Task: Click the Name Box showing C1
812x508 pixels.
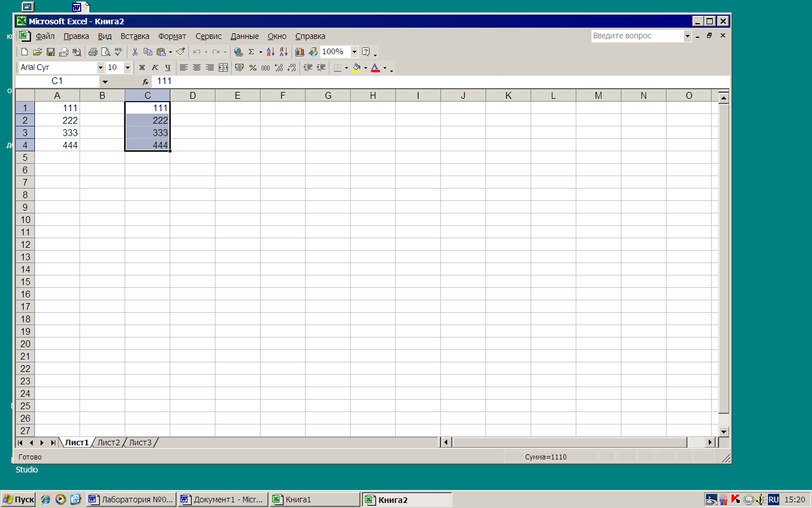Action: tap(57, 82)
